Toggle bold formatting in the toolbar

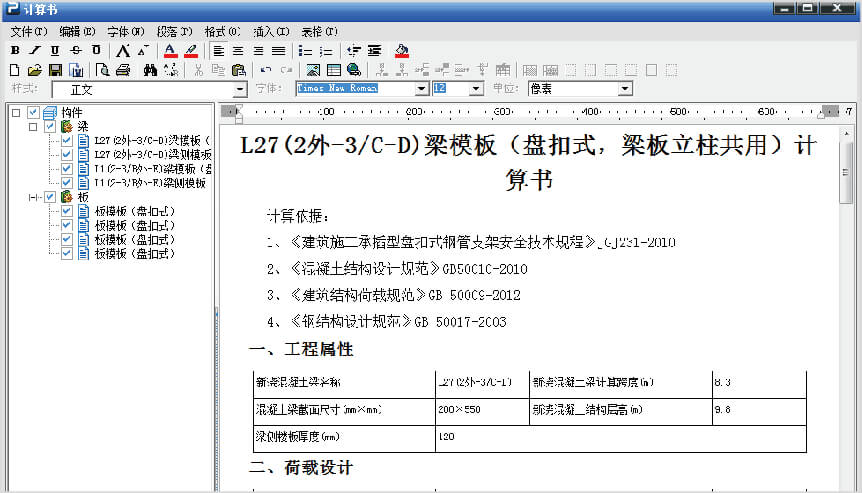click(x=15, y=50)
